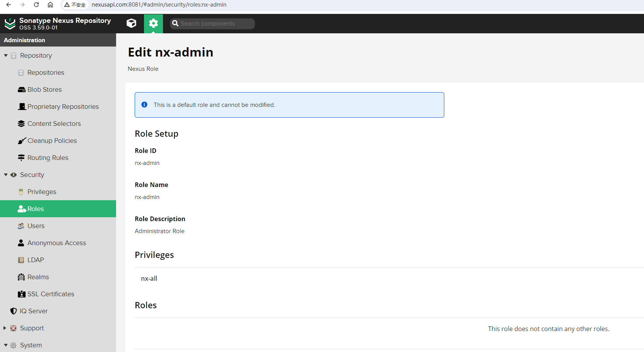The height and width of the screenshot is (352, 644).
Task: Click the Proprietary Repositories door icon
Action: (x=22, y=106)
